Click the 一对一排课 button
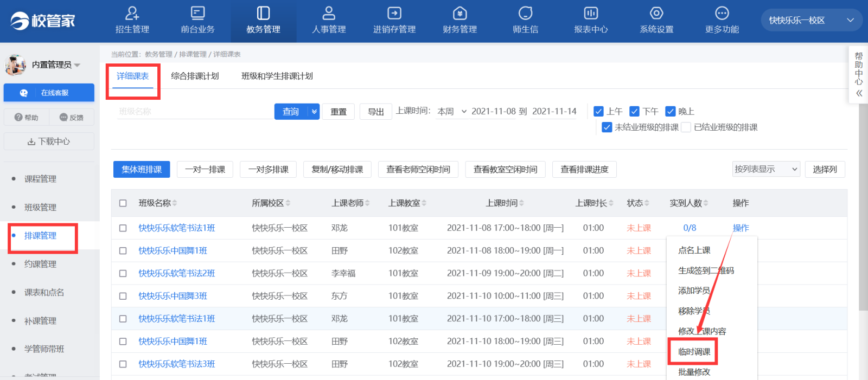Image resolution: width=868 pixels, height=380 pixels. point(205,169)
